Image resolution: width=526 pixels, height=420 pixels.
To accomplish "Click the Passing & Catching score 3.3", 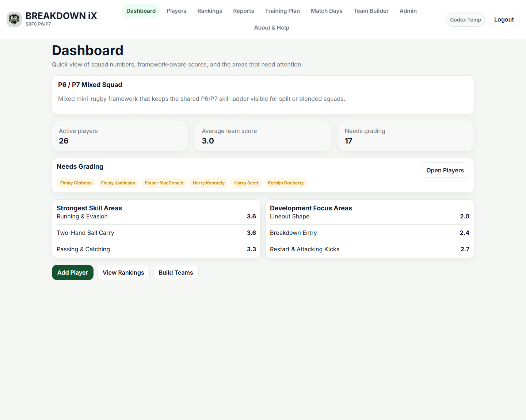I will pos(251,249).
